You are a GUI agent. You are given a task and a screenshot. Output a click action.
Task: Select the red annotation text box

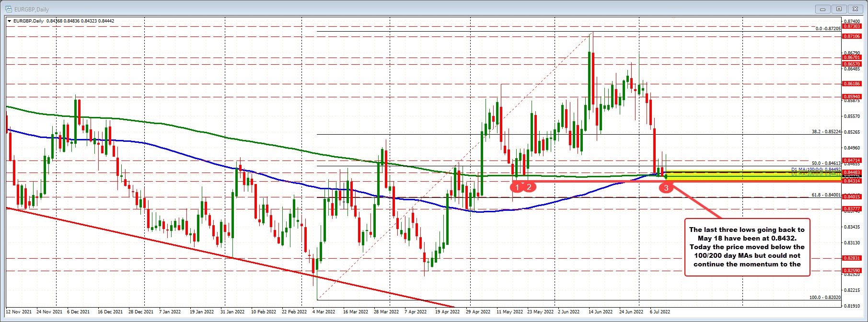[747, 247]
